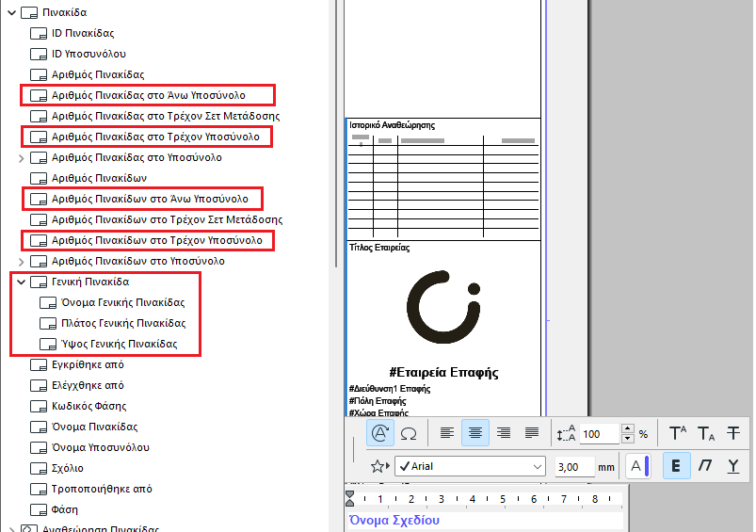Image resolution: width=756 pixels, height=532 pixels.
Task: Apply superscript formatting
Action: [678, 433]
